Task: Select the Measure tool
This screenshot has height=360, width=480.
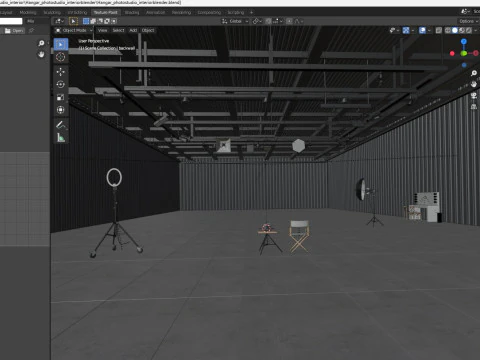Action: (x=60, y=137)
